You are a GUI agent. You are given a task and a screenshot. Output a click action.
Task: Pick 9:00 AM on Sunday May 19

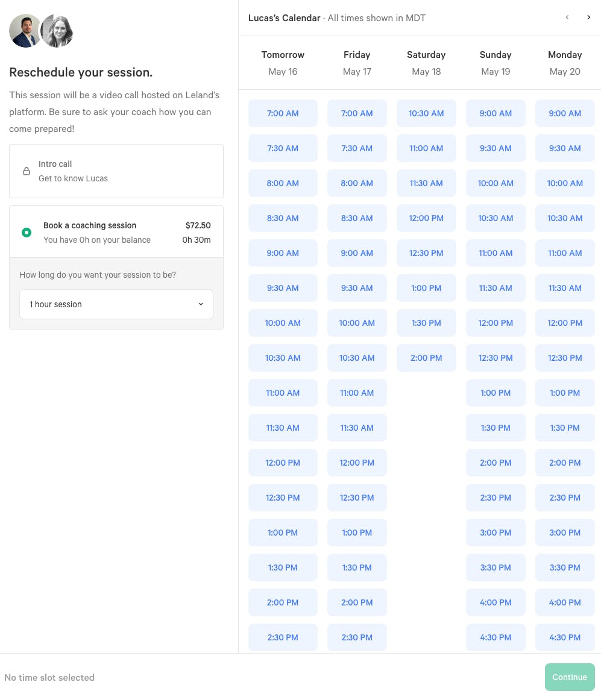pos(496,113)
